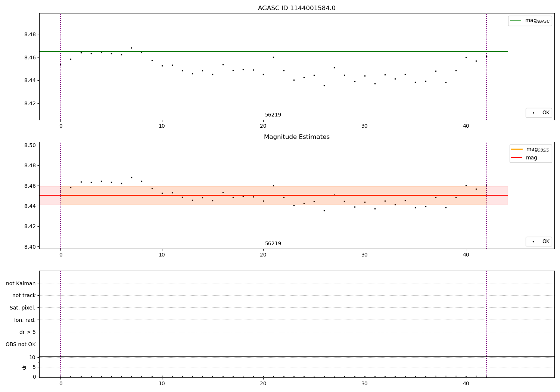This screenshot has height=392, width=560.
Task: Click the 10 tick on dr axis
Action: 32,357
